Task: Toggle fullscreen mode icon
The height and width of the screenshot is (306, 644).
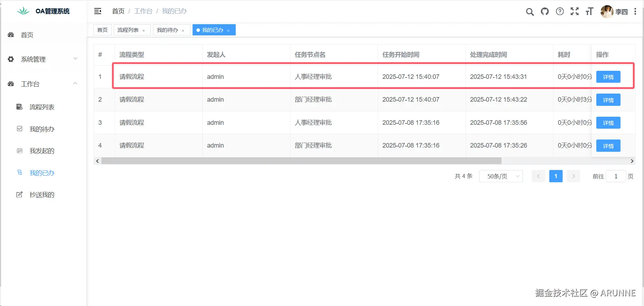Action: (575, 11)
